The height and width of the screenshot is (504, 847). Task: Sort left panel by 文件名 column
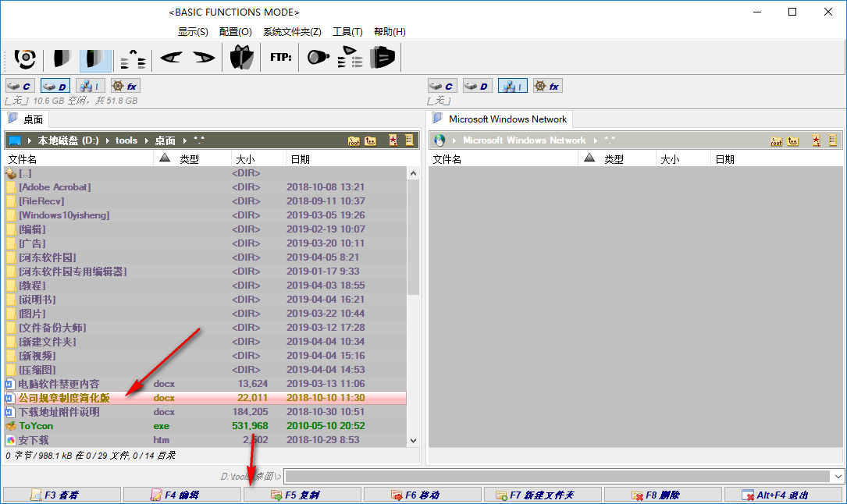click(x=79, y=159)
